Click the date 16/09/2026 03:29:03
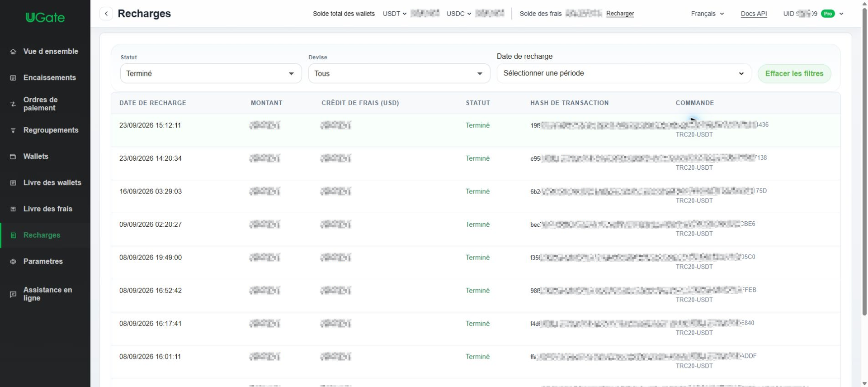868x387 pixels. [151, 191]
